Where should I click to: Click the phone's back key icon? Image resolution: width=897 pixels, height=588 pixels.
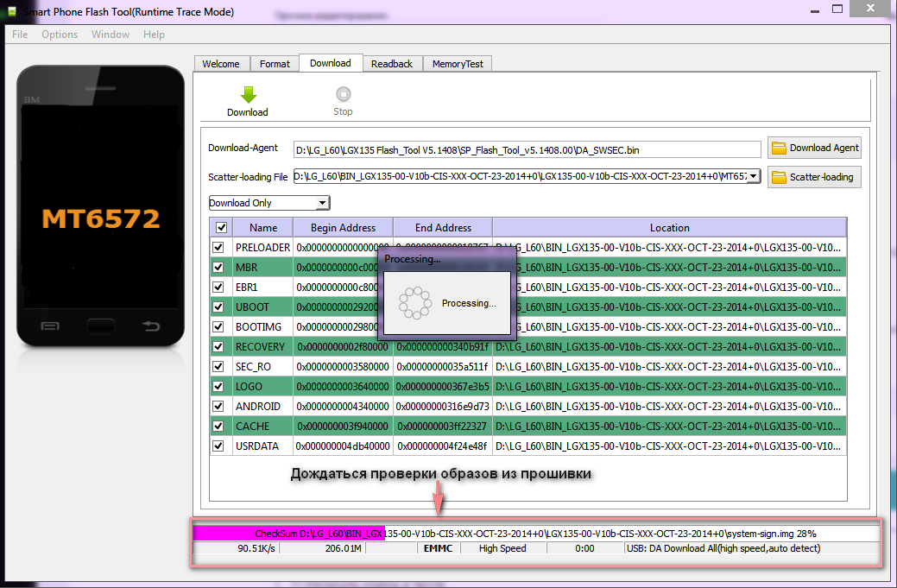click(151, 326)
